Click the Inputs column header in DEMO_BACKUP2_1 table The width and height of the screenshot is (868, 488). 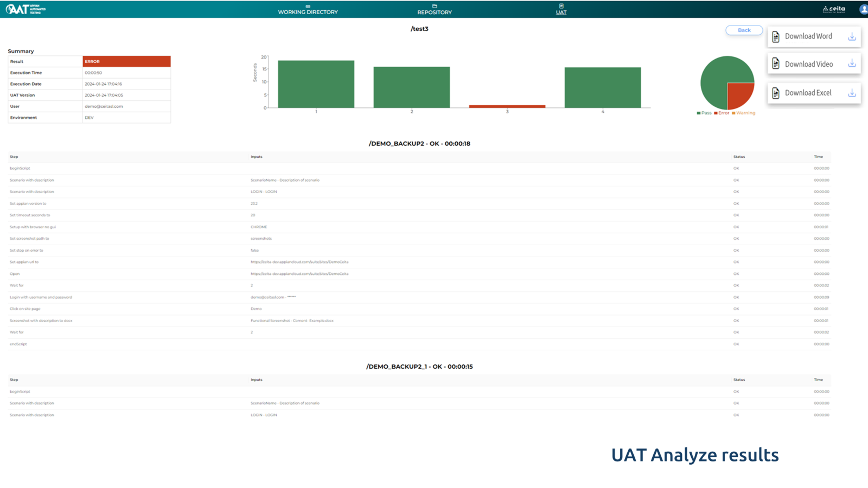(256, 380)
